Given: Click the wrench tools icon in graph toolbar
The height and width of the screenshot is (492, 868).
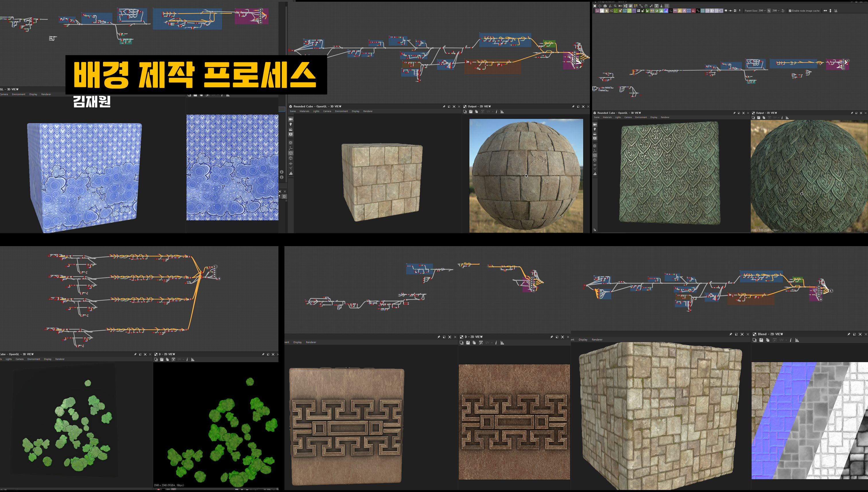Looking at the screenshot, I should 651,6.
